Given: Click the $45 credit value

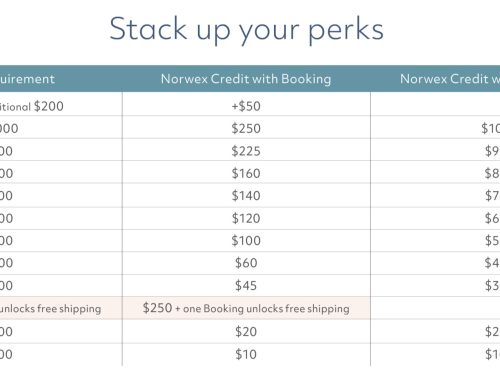Looking at the screenshot, I should click(246, 286).
